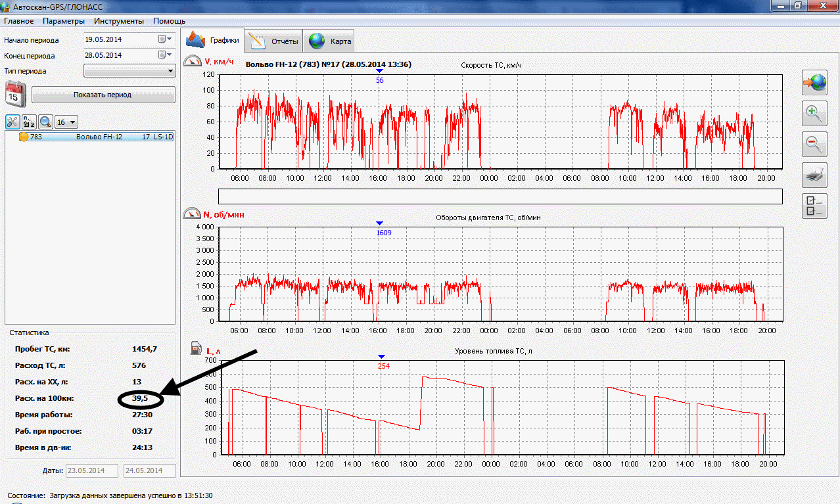Print the graphs using printer icon

coord(814,175)
